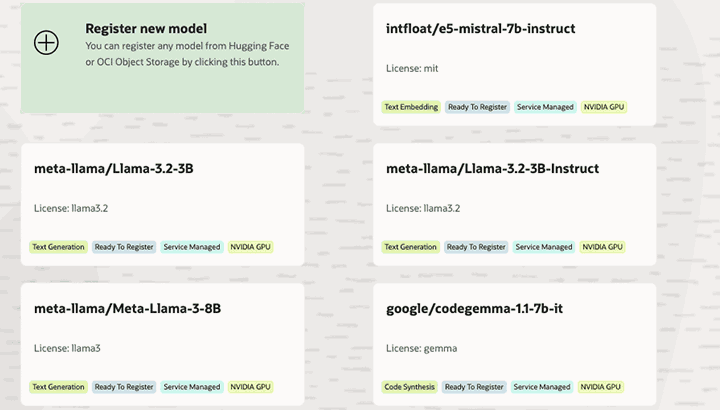Click the Text Embedding tag on e5-mistral
720x410 pixels.
click(411, 107)
